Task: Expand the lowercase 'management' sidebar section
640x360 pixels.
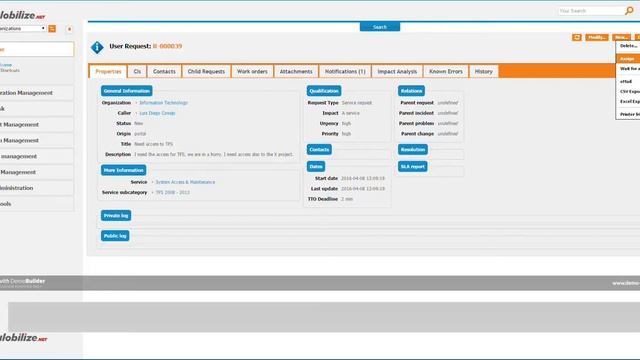Action: 37,156
